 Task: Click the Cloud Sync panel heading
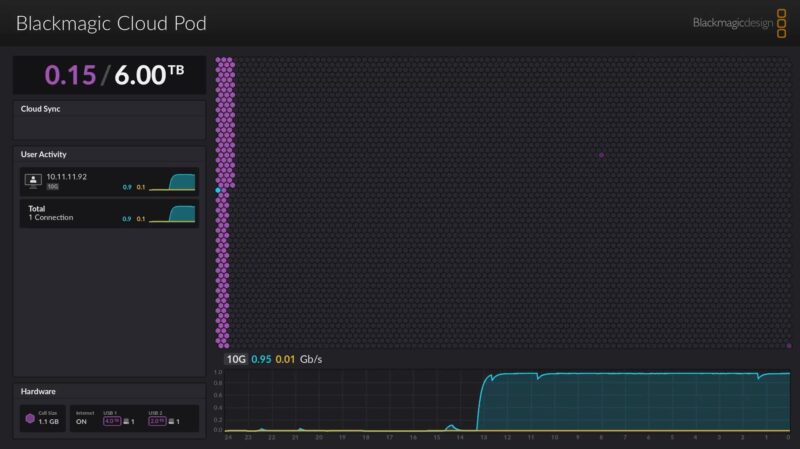(40, 109)
